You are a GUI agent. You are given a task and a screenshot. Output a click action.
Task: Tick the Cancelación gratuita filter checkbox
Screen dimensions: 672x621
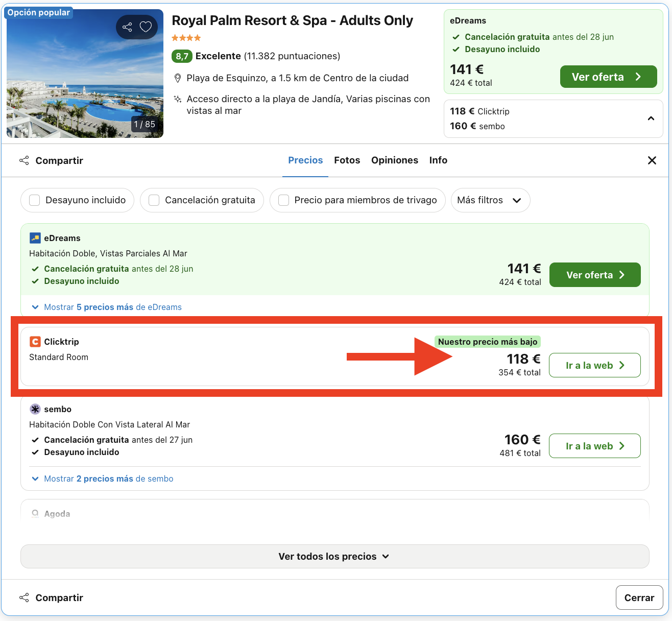(x=154, y=200)
